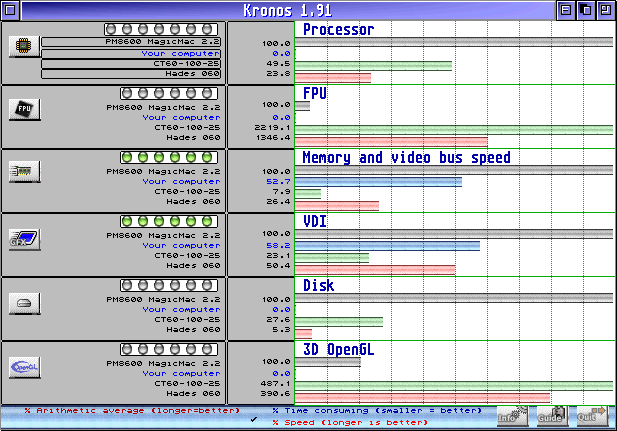Open the Hades 060 reference selector under Processor
This screenshot has height=431, width=617.
(132, 74)
